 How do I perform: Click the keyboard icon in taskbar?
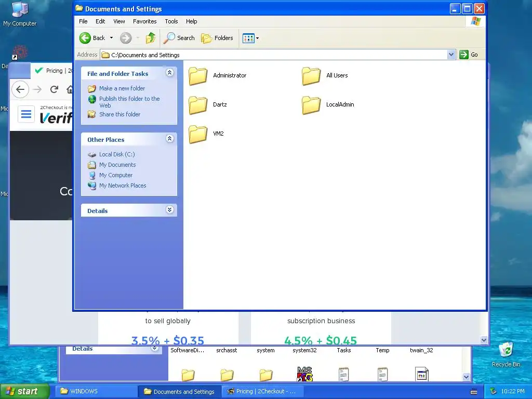(474, 392)
